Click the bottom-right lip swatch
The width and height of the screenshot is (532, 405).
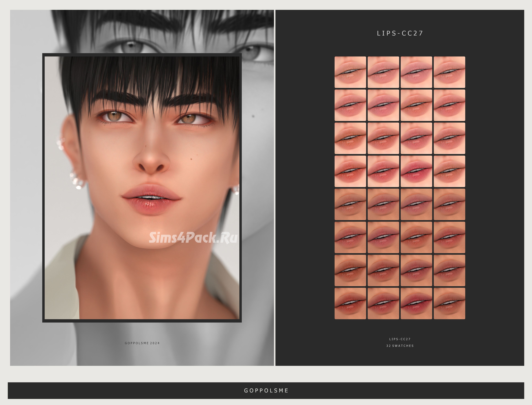coord(449,303)
